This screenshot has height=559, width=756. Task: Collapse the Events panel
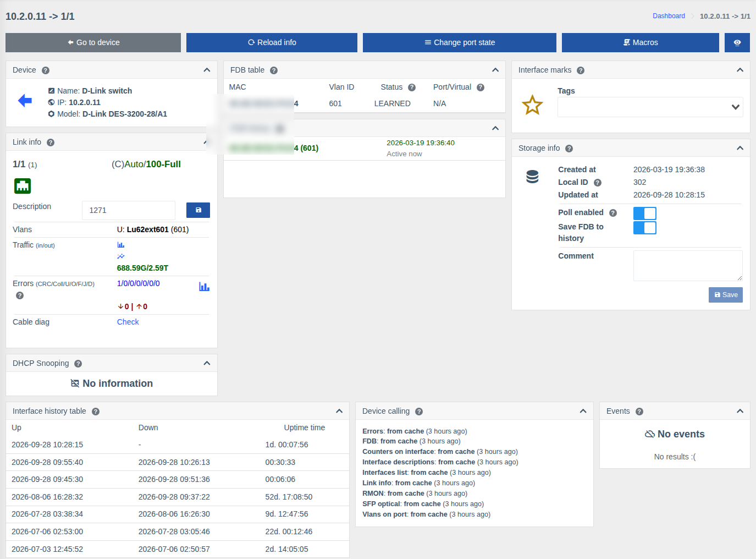tap(740, 411)
